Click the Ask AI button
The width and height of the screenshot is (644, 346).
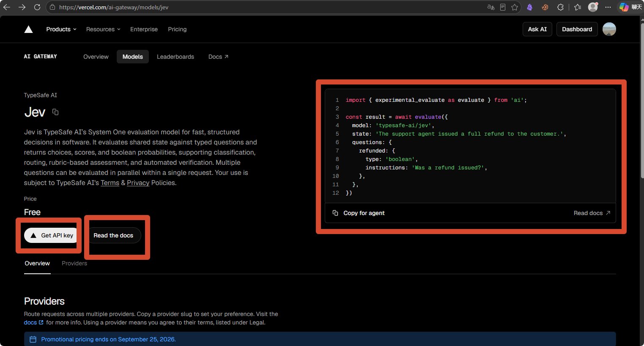(x=537, y=29)
